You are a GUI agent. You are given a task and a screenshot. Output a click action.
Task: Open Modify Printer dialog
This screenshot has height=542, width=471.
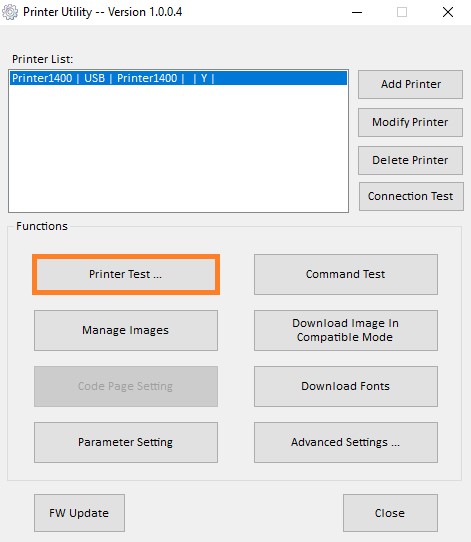pos(410,122)
